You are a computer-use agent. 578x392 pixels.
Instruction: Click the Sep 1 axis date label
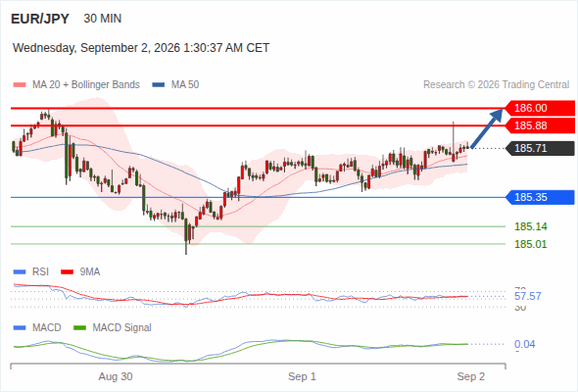303,376
